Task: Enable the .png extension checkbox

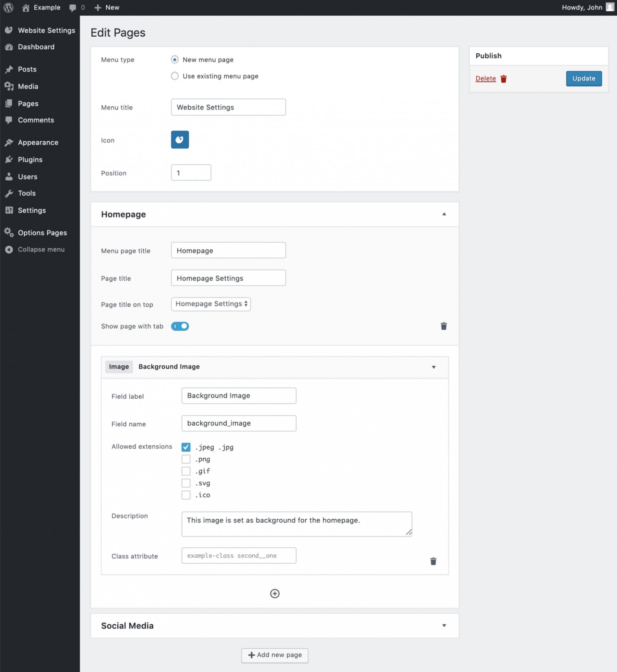Action: [x=186, y=459]
